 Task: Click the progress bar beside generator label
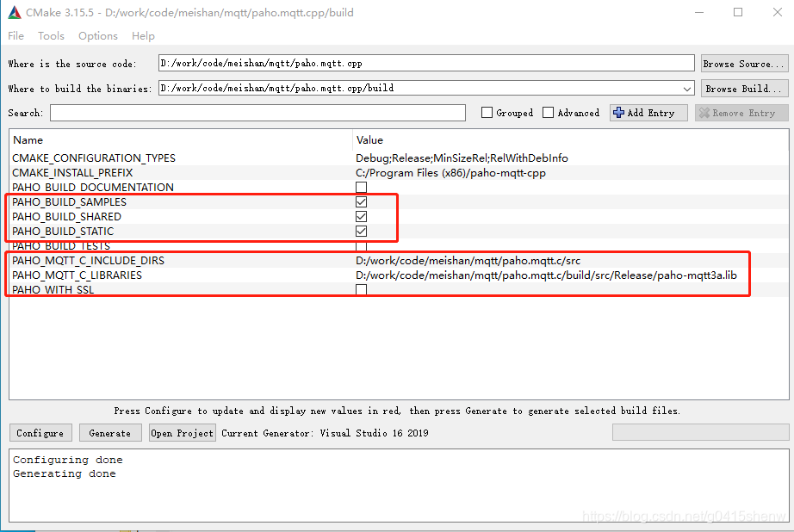[x=700, y=432]
